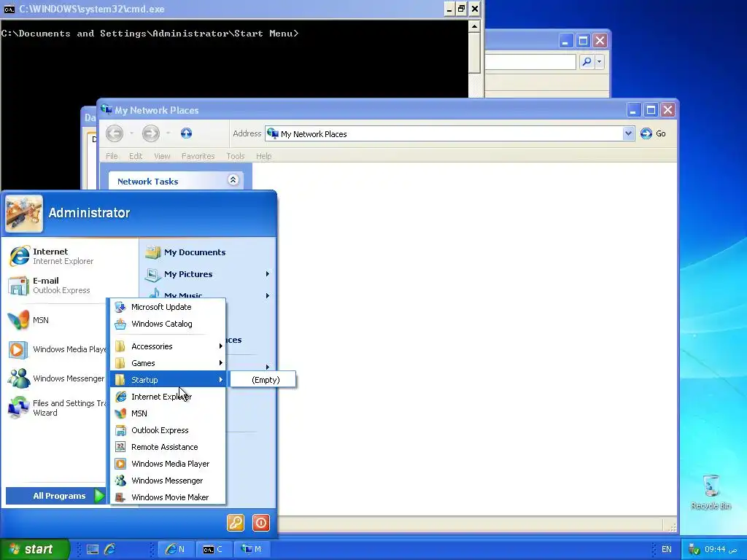Viewport: 747px width, 560px height.
Task: Click scroll up arrow in cmd window
Action: (474, 26)
